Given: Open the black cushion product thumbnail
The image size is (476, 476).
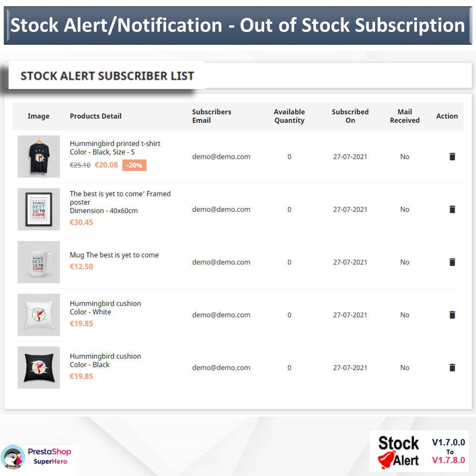Looking at the screenshot, I should point(39,367).
